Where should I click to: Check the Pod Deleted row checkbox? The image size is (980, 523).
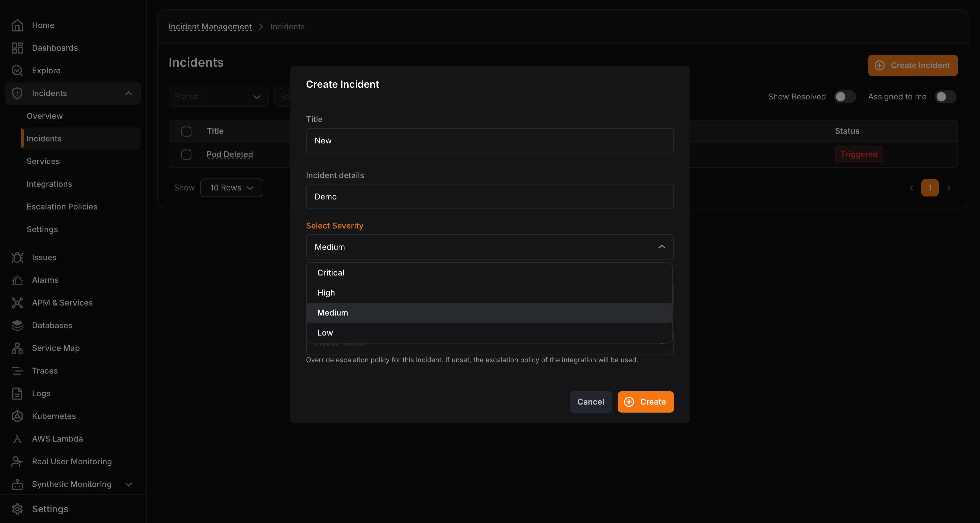(x=186, y=154)
